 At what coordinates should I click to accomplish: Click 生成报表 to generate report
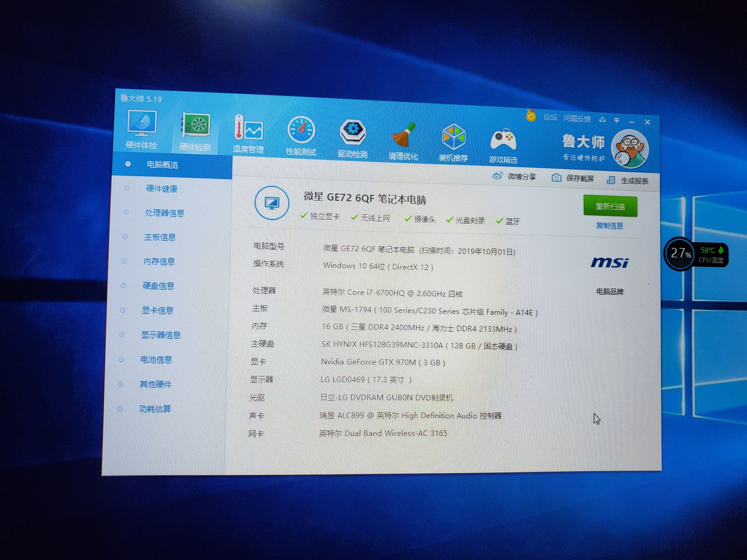(628, 180)
